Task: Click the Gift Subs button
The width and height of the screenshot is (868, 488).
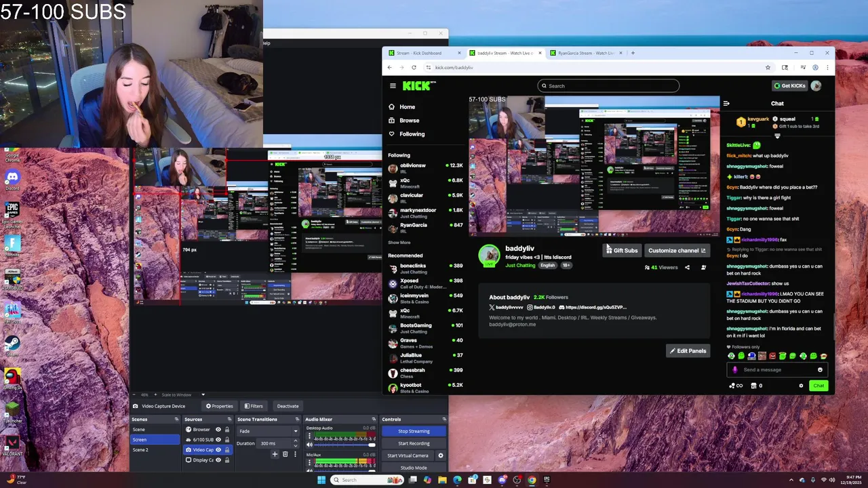Action: (x=623, y=251)
